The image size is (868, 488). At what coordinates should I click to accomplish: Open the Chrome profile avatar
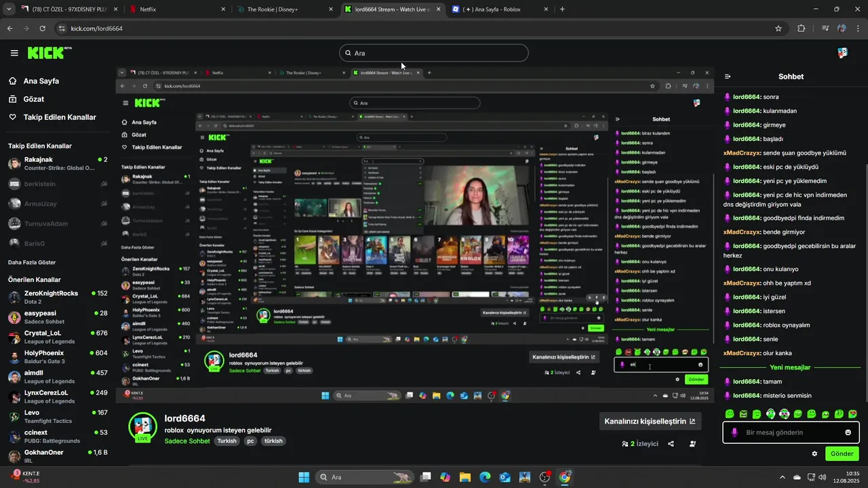coord(842,28)
